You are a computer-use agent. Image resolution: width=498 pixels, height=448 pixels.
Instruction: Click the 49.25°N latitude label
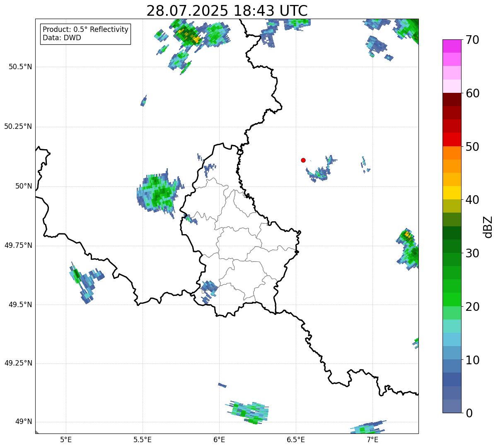point(18,363)
